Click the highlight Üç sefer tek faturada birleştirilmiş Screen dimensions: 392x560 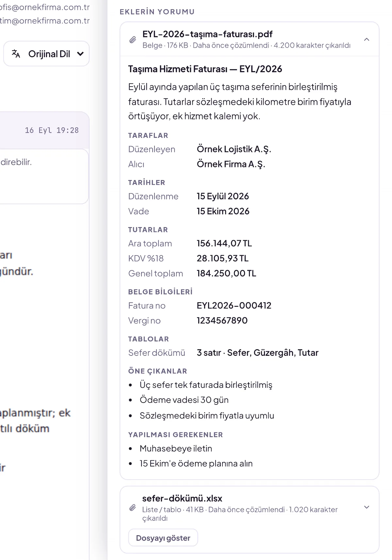(206, 385)
